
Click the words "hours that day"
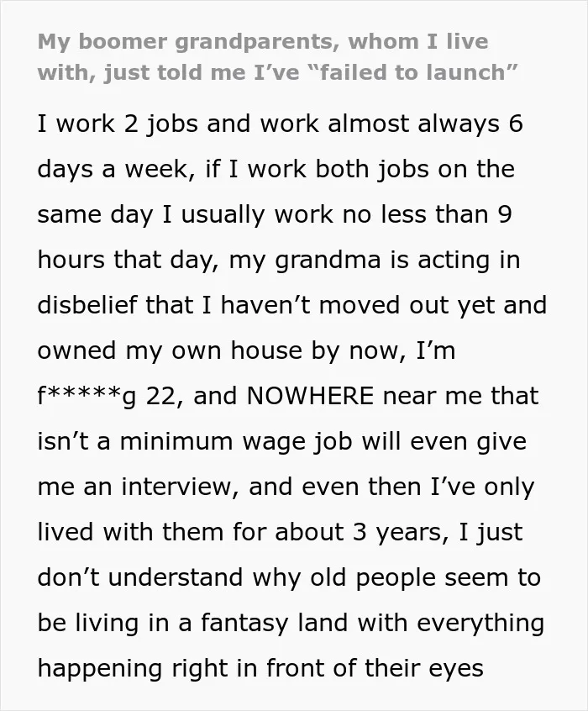tap(125, 261)
